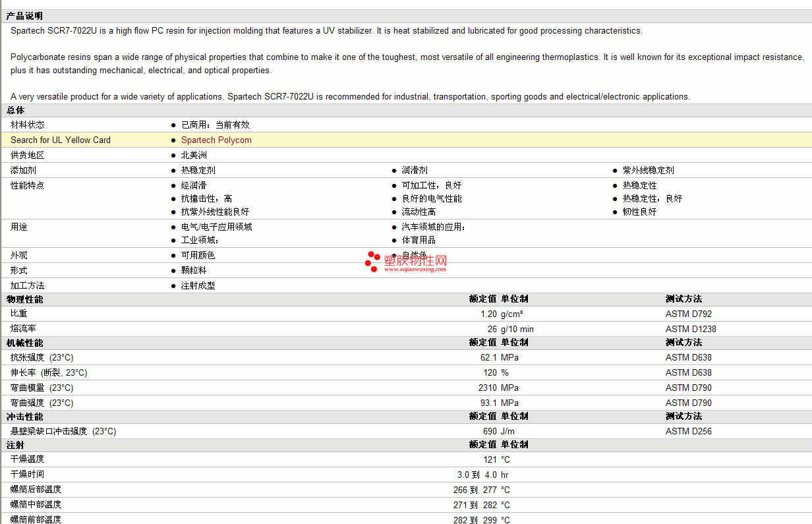Select the 冲击性能 section header
Image resolution: width=812 pixels, height=524 pixels.
click(25, 417)
